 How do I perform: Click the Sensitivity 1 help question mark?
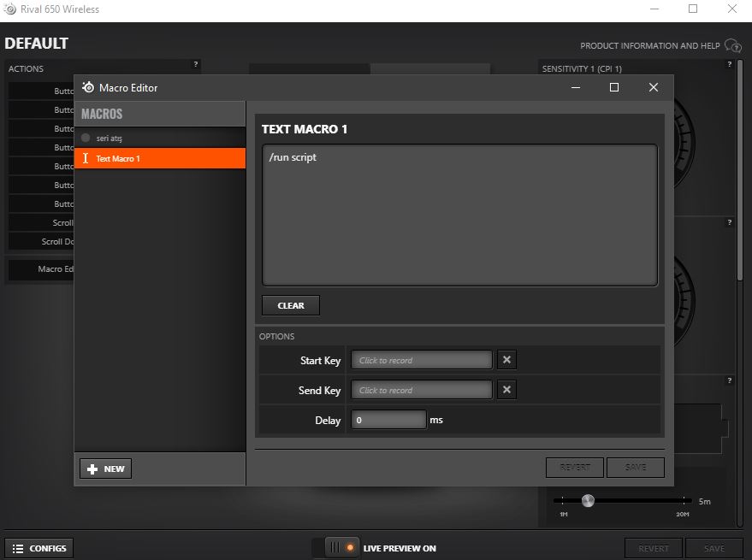click(730, 64)
